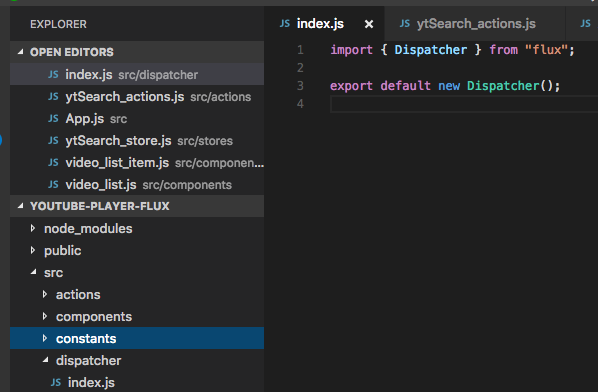
Task: Click JS icon of index.js under dispatcher
Action: pyautogui.click(x=56, y=382)
